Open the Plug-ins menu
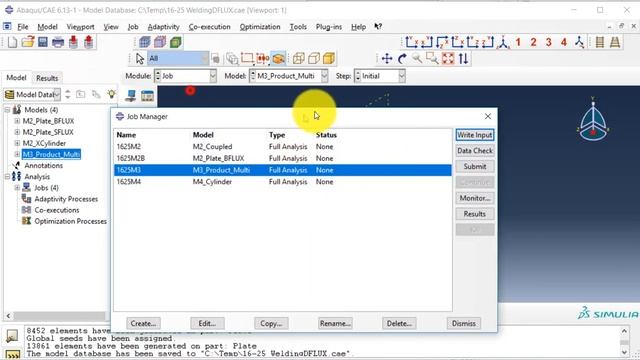This screenshot has width=640, height=360. click(x=329, y=27)
